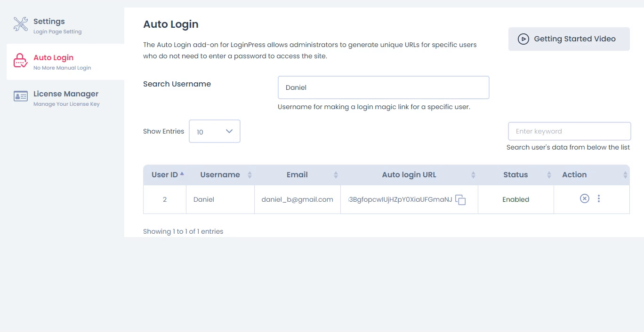Click the Status column header label
This screenshot has width=644, height=332.
pos(515,175)
